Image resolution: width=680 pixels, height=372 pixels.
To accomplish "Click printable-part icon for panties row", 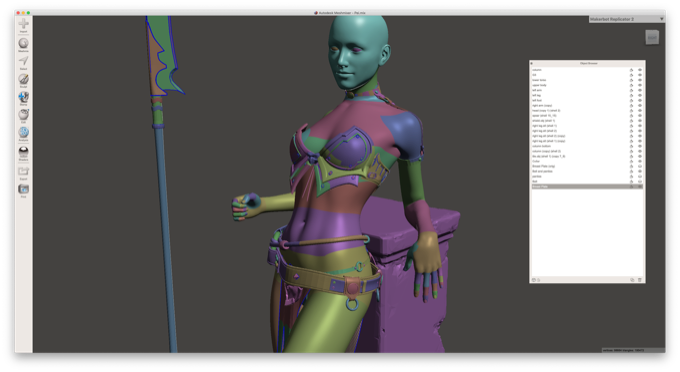I will (631, 176).
